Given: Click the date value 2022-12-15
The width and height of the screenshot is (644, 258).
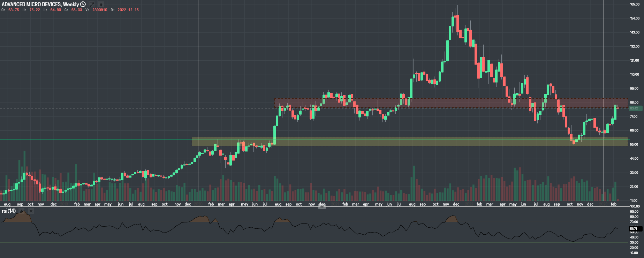Looking at the screenshot, I should [128, 10].
